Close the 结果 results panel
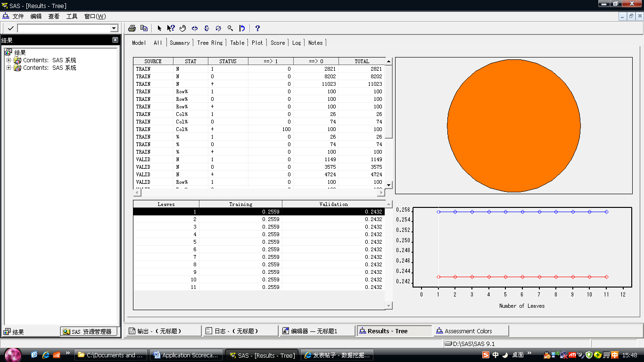The image size is (644, 362). click(115, 40)
